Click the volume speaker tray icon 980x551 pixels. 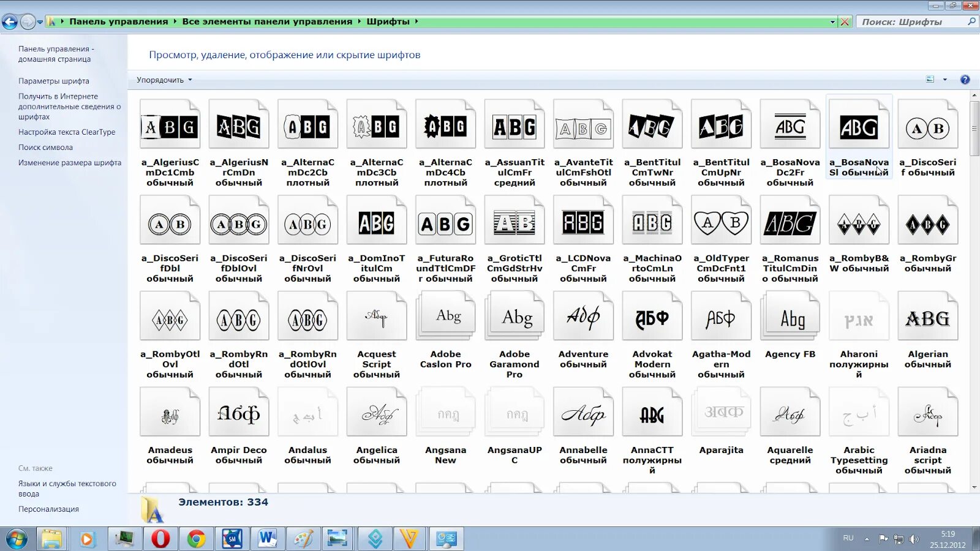pos(914,539)
